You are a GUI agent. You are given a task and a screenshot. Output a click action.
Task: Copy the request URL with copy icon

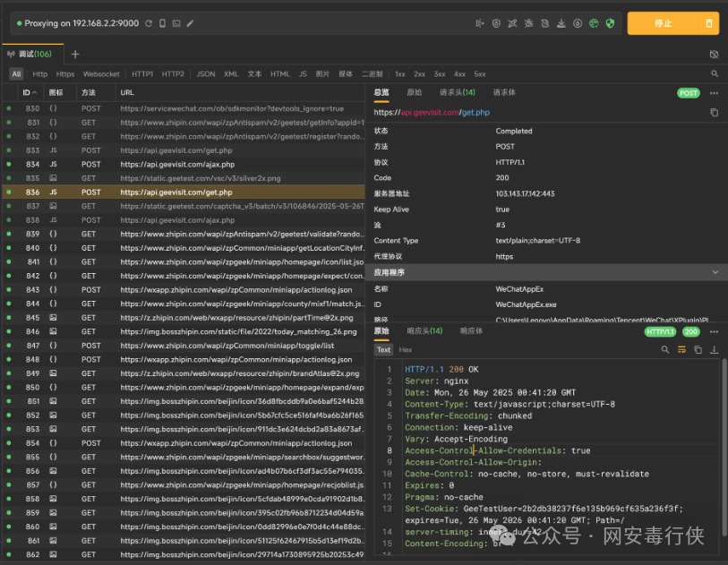[714, 112]
